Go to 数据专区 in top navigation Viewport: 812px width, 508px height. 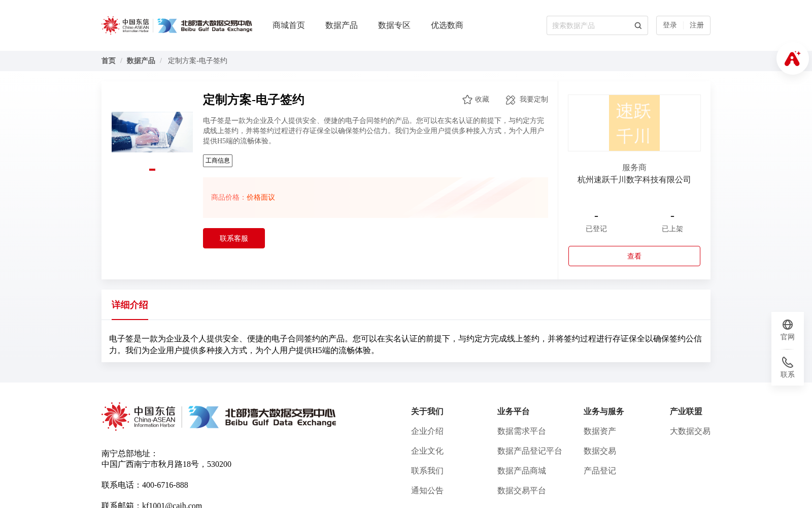click(394, 25)
